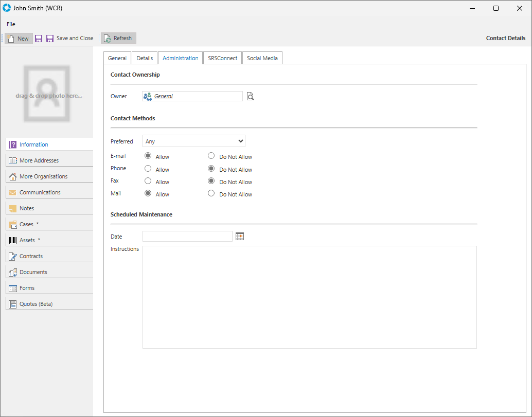Screen dimensions: 532x417
Task: Set Mail to Do Not Allow
Action: click(x=211, y=193)
